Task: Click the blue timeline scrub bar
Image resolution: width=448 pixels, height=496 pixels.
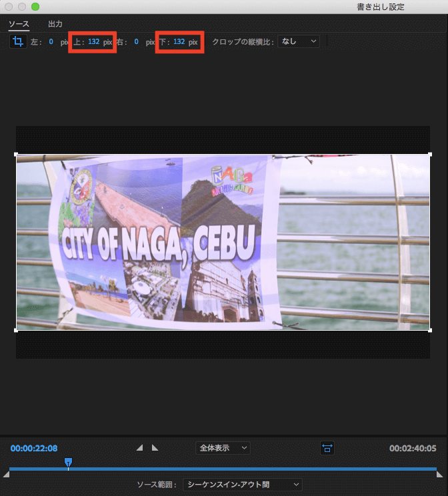Action: (223, 469)
